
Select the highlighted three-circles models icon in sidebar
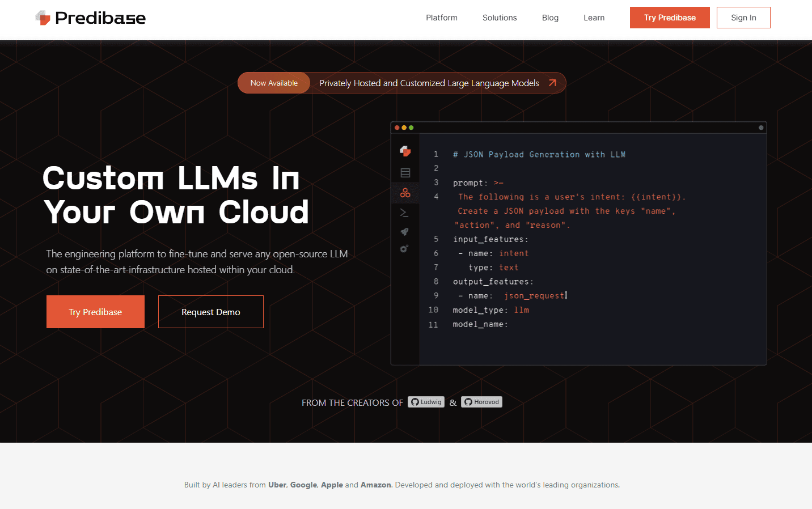(405, 193)
